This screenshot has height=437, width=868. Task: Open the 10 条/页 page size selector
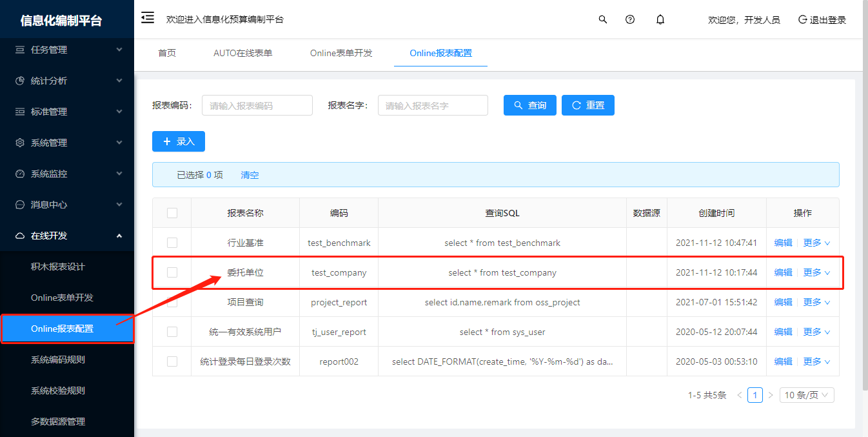click(807, 395)
